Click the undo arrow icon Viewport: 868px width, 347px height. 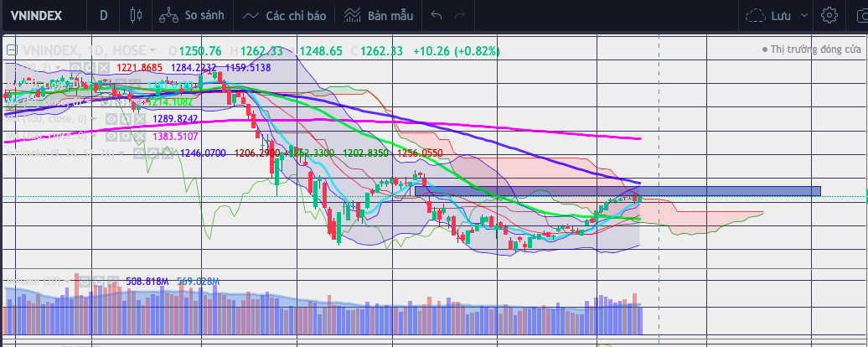tap(436, 15)
